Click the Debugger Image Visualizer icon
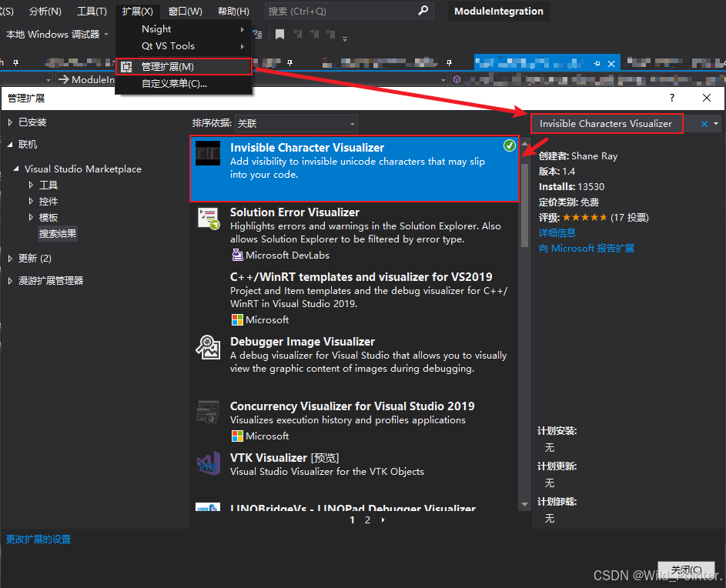 click(208, 347)
